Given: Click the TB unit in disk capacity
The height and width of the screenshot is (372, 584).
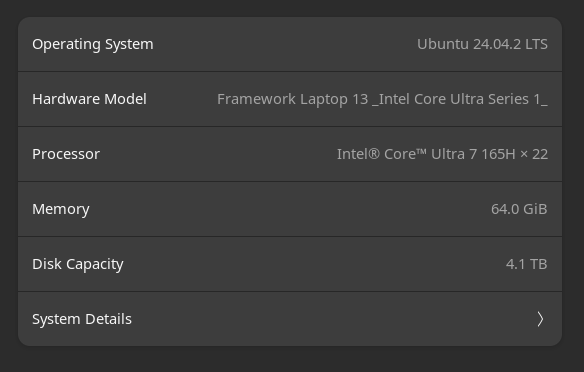Looking at the screenshot, I should [539, 264].
